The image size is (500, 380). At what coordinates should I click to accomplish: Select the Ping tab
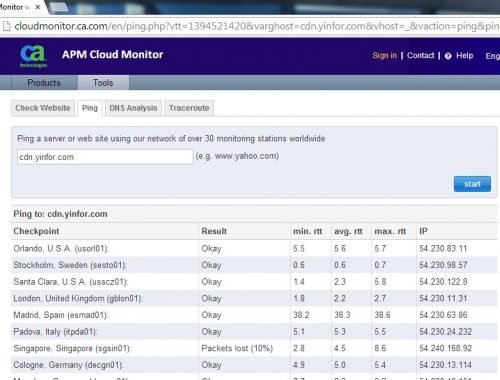pyautogui.click(x=90, y=108)
